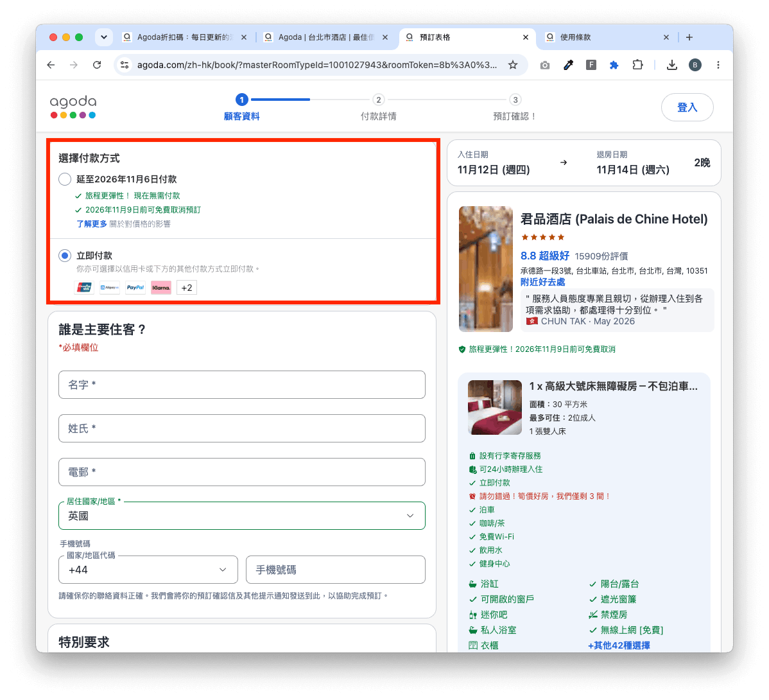Show the +2 more payment methods

(x=186, y=288)
